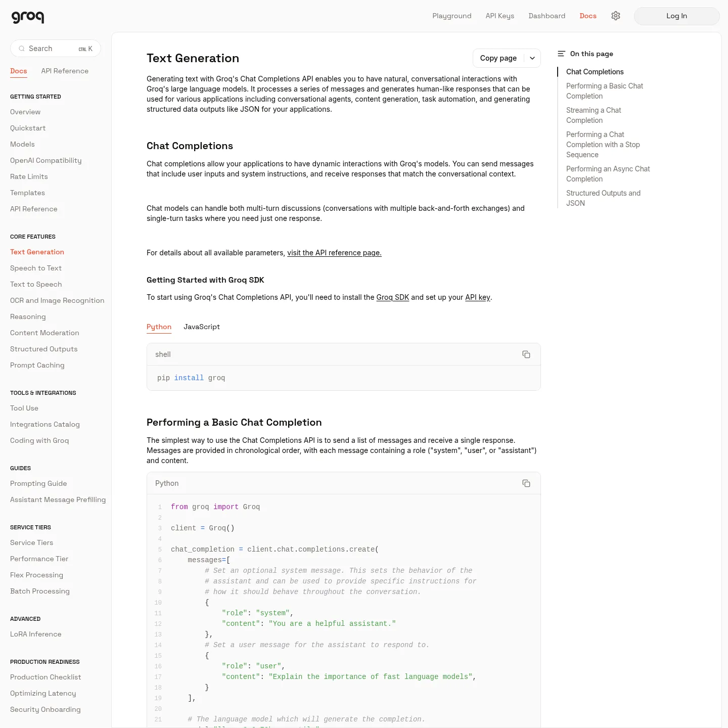
Task: Go to Models sidebar page
Action: click(22, 144)
